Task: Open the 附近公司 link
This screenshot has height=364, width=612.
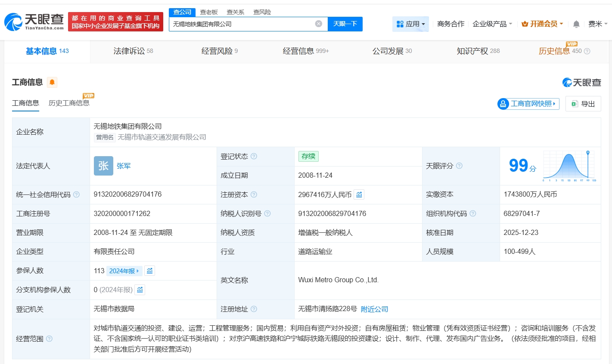Action: [x=374, y=309]
